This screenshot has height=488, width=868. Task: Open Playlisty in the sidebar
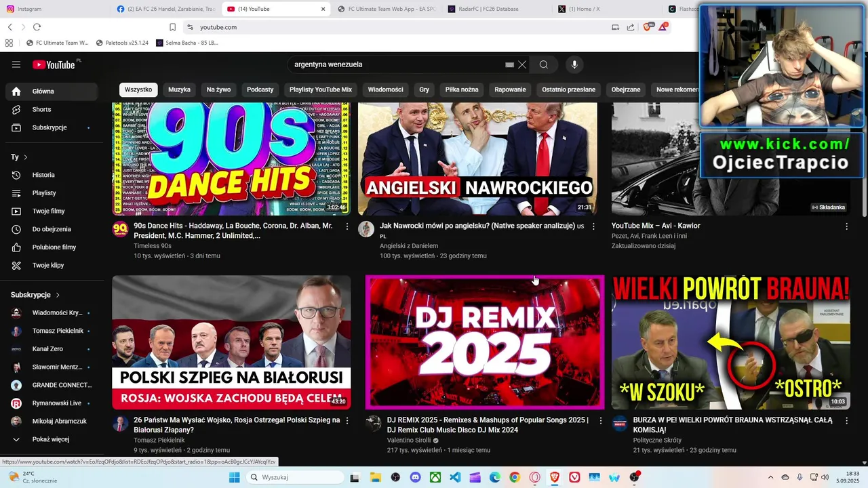click(x=52, y=193)
